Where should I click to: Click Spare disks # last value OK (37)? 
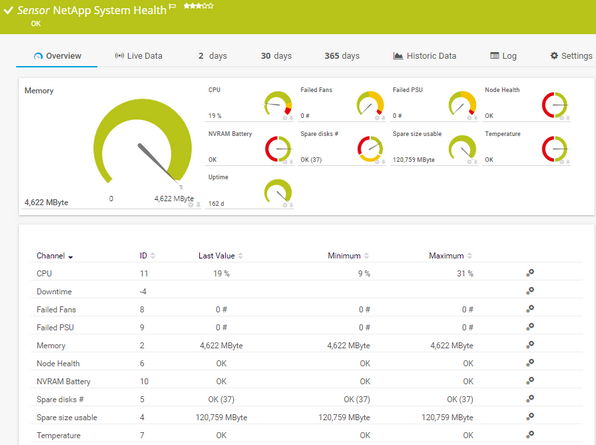221,399
